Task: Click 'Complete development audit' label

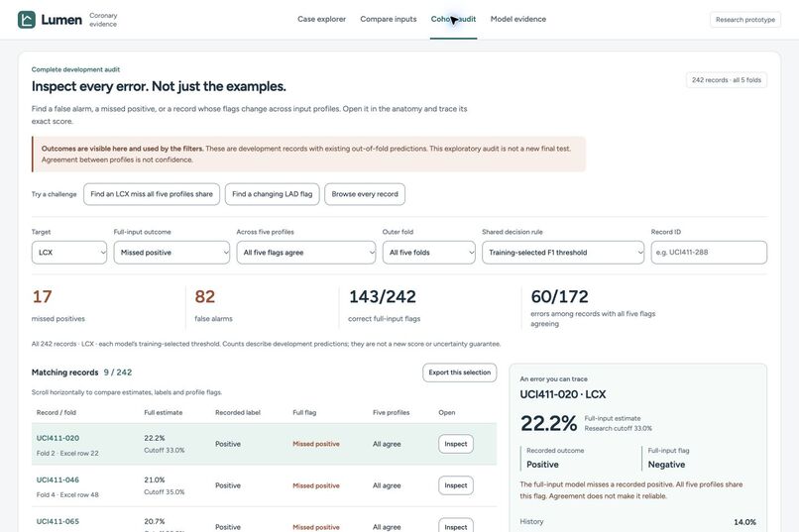Action: [x=75, y=69]
